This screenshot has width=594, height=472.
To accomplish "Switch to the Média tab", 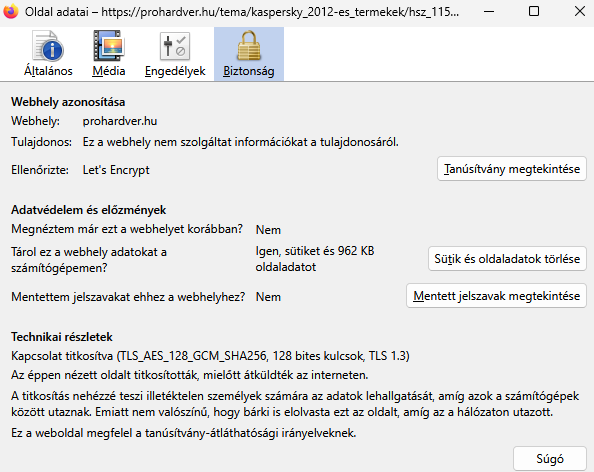I will pos(109,54).
